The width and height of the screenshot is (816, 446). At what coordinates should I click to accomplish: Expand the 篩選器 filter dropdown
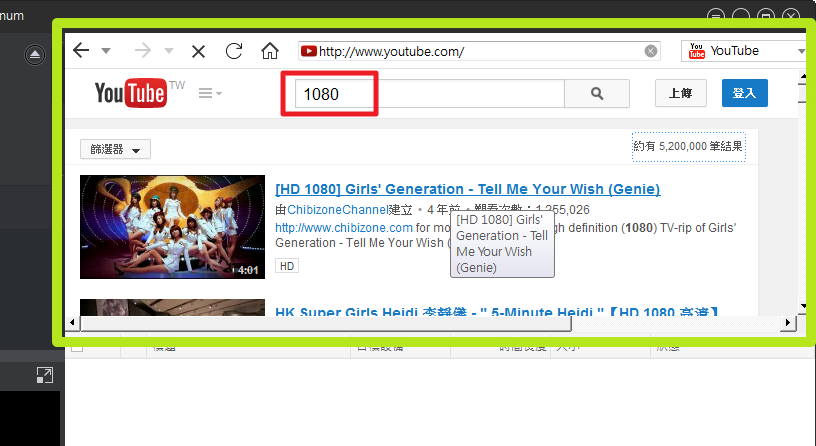coord(115,150)
